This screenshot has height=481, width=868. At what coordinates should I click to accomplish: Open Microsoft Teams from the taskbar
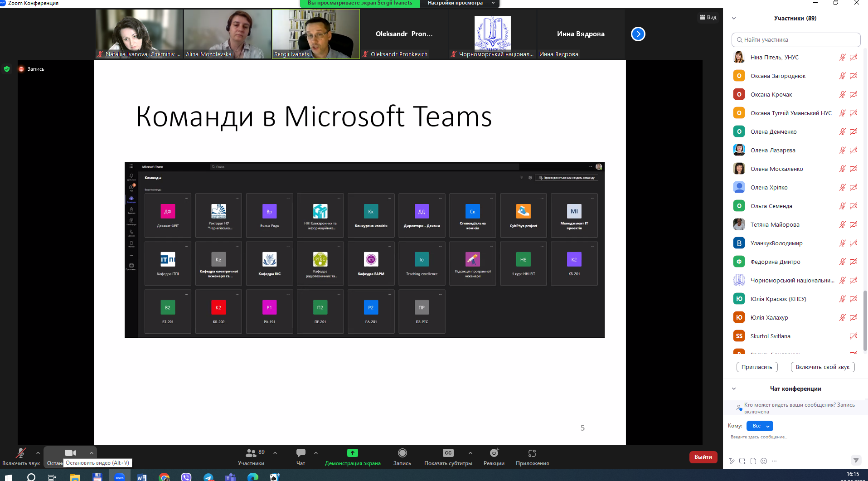pos(231,476)
